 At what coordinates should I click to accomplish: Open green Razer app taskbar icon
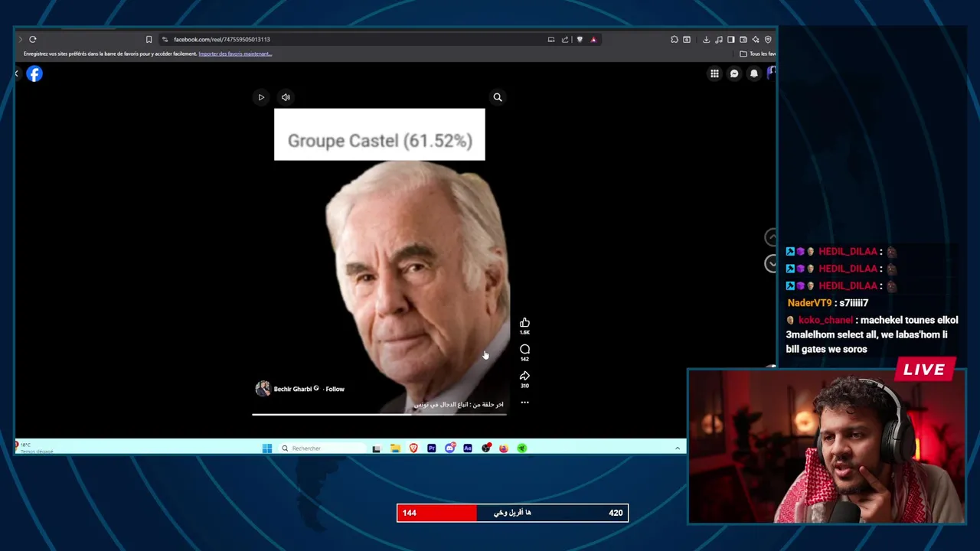(522, 448)
